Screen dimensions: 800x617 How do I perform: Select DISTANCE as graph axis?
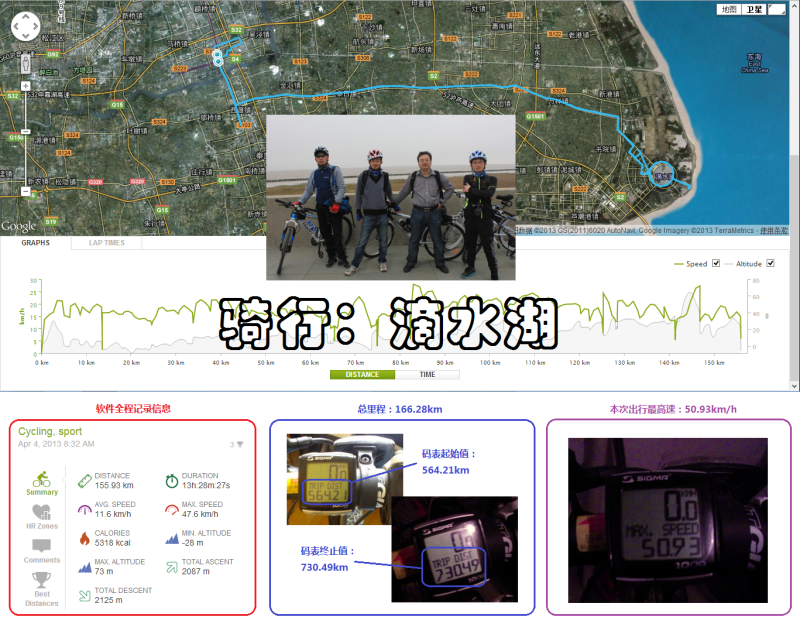click(x=362, y=375)
